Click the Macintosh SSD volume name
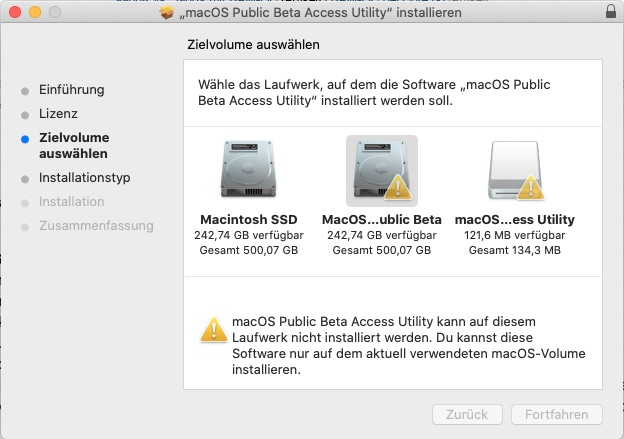Image resolution: width=624 pixels, height=439 pixels. (249, 219)
